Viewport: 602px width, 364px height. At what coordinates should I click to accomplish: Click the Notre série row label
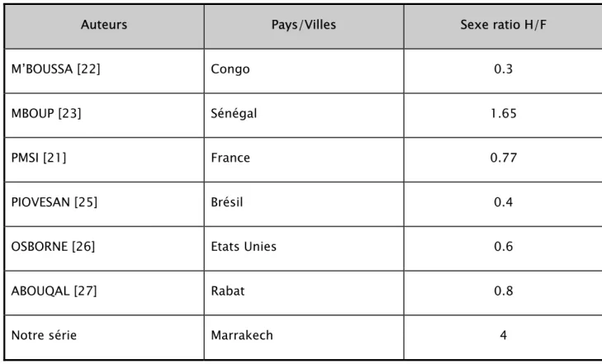[104, 338]
